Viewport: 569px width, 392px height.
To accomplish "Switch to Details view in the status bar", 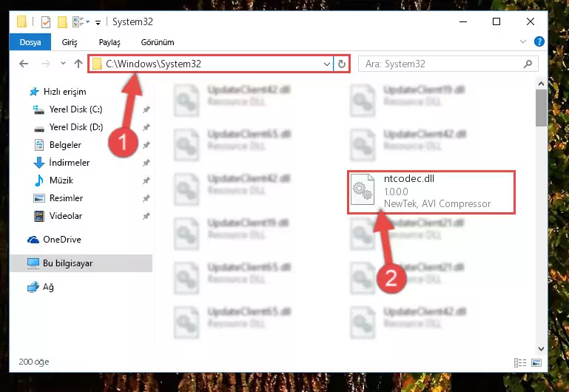I will coord(520,362).
